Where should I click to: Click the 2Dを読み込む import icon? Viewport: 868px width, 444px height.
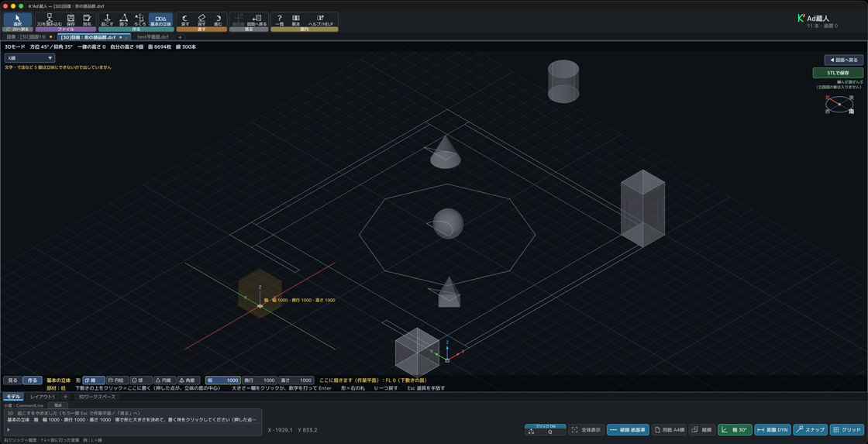point(49,20)
